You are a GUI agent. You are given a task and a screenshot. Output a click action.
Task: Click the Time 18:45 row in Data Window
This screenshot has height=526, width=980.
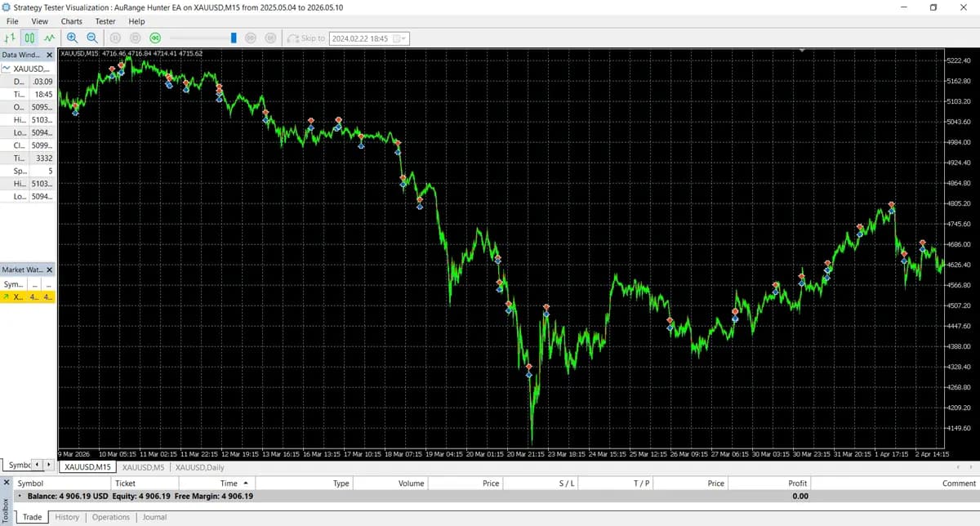click(x=28, y=95)
